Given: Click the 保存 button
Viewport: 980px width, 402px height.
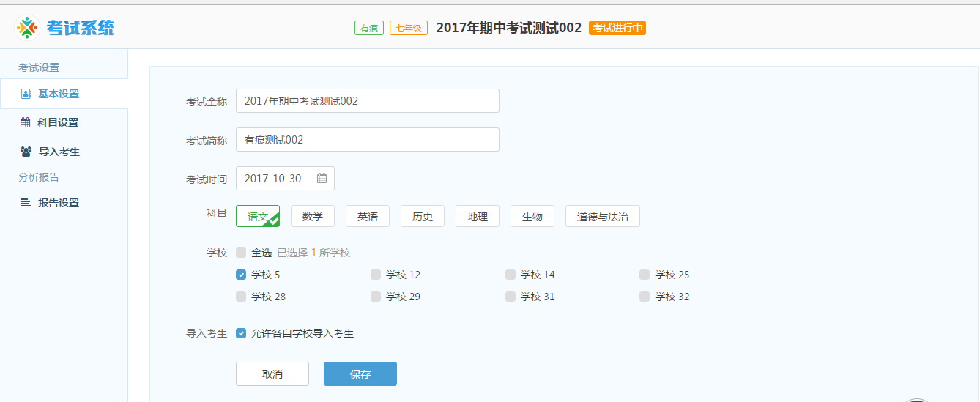Looking at the screenshot, I should [x=360, y=373].
